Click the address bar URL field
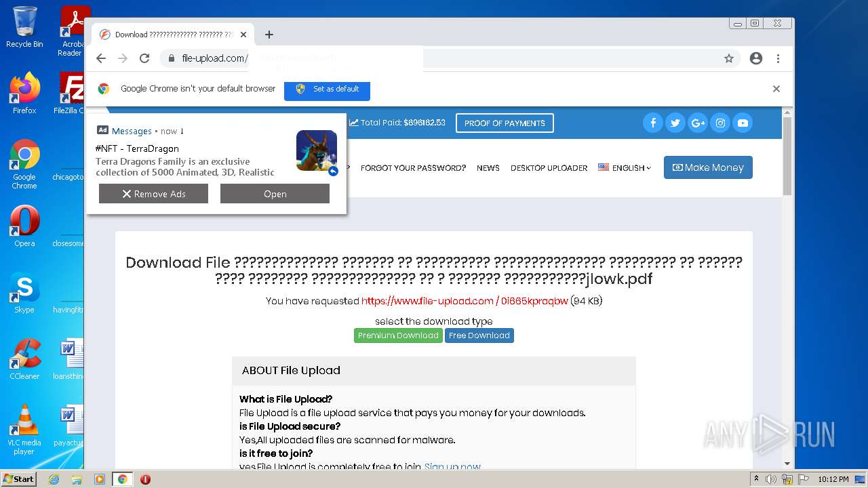The height and width of the screenshot is (488, 868). point(448,58)
